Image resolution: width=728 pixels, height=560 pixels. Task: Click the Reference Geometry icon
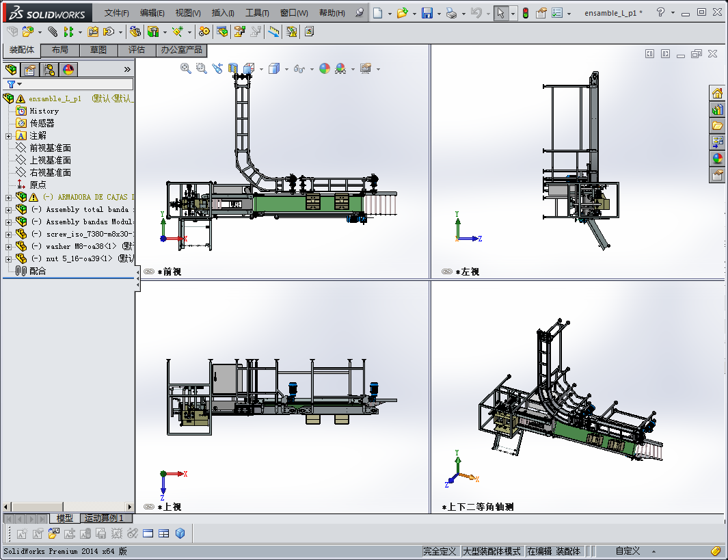click(x=177, y=31)
